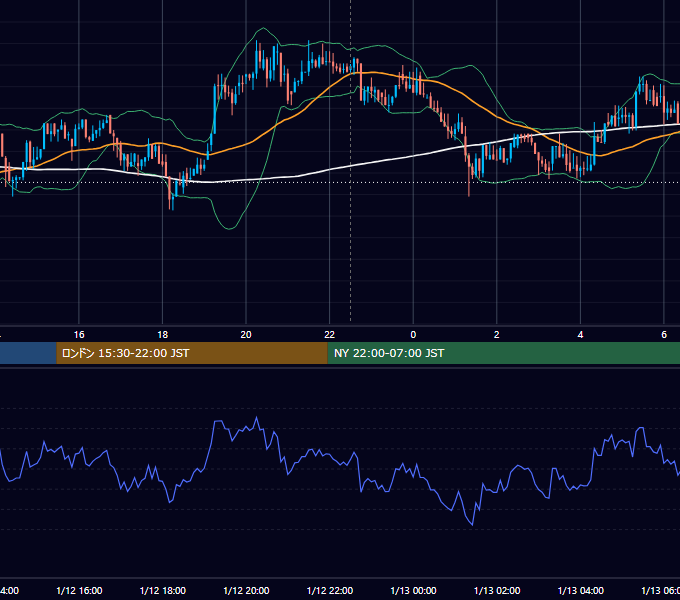Click the "1/13 02:00" date label

point(497,590)
